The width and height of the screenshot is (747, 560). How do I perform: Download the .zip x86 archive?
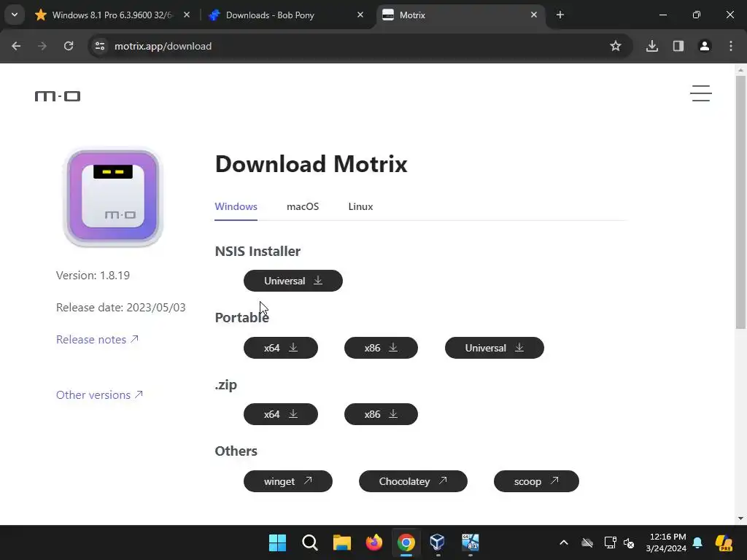click(x=381, y=414)
